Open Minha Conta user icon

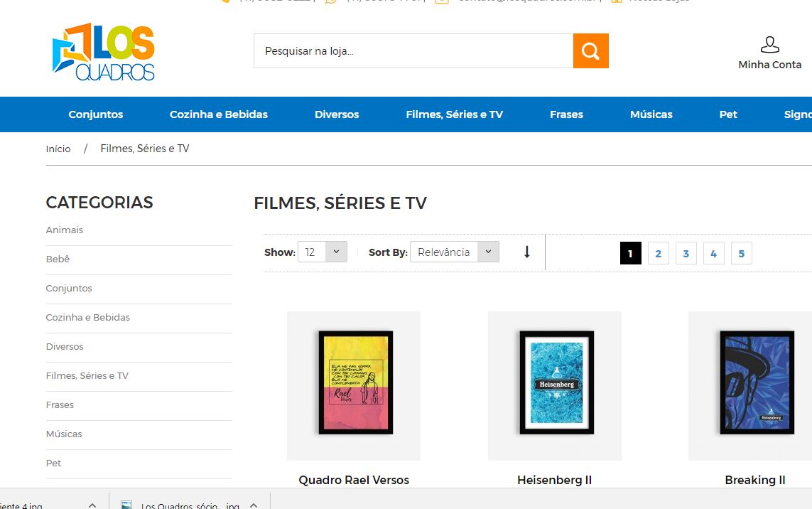pyautogui.click(x=769, y=45)
